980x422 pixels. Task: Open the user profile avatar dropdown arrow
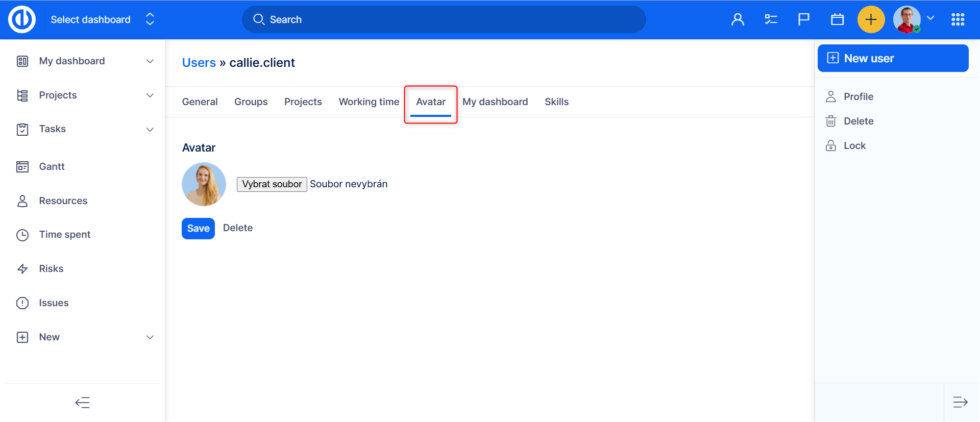pos(930,18)
